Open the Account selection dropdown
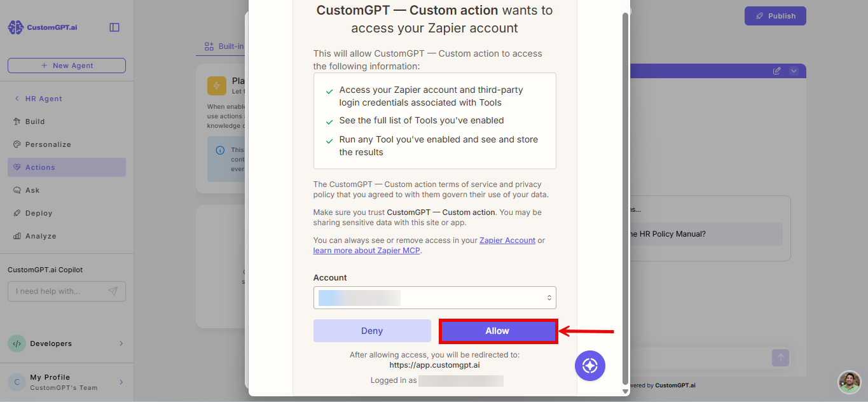The image size is (868, 402). click(x=434, y=298)
